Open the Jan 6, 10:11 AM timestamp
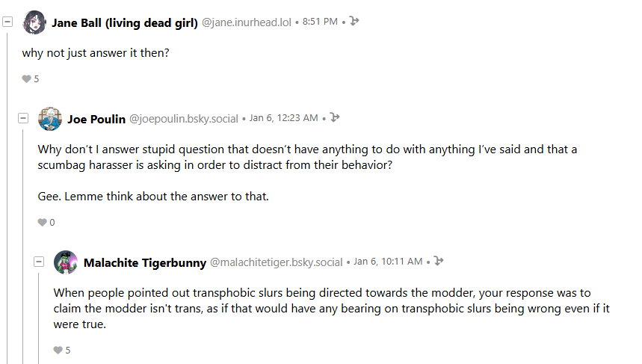The image size is (642, 364). click(x=388, y=262)
